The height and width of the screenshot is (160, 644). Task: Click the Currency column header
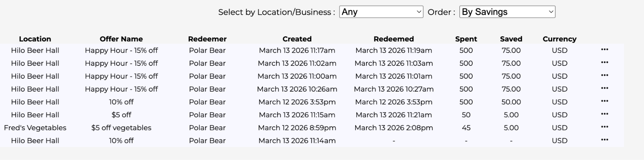pyautogui.click(x=559, y=39)
